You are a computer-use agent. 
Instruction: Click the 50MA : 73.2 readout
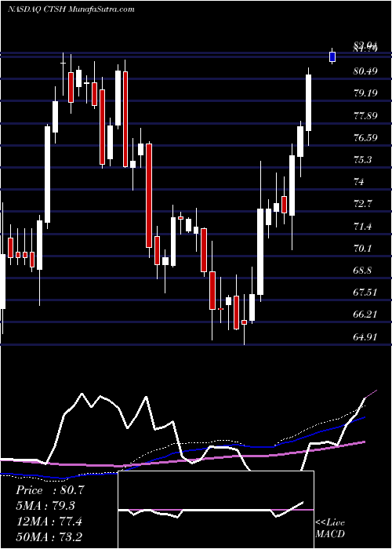click(49, 536)
